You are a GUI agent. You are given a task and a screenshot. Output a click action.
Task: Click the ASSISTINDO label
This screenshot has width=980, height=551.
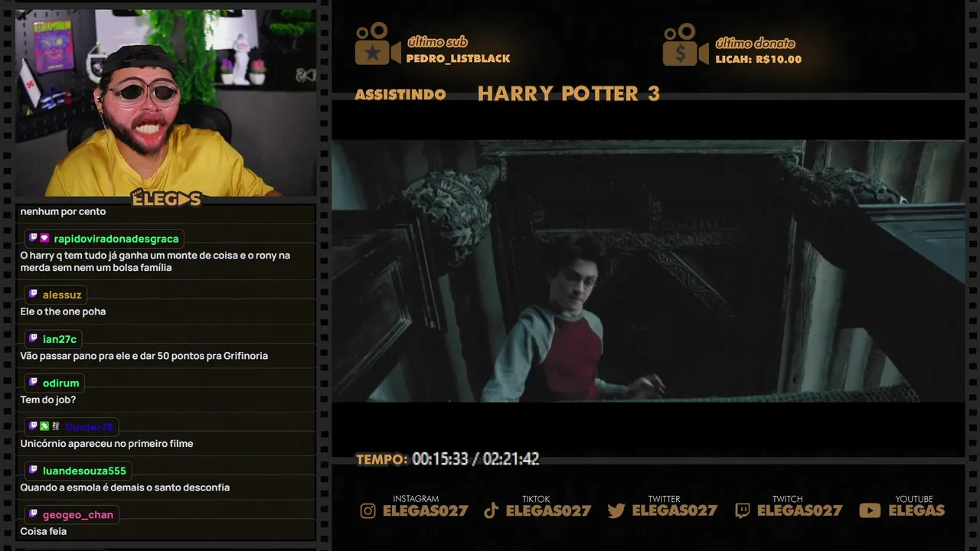point(400,94)
